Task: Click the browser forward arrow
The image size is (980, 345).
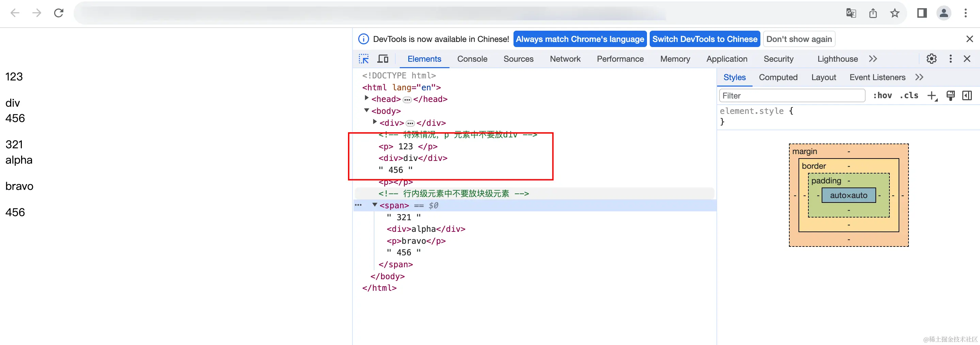Action: pos(36,13)
